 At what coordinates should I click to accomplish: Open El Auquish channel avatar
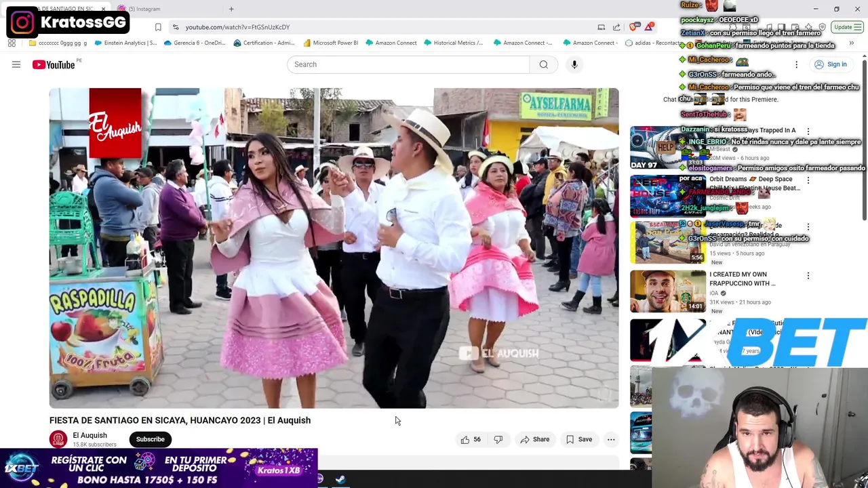58,439
